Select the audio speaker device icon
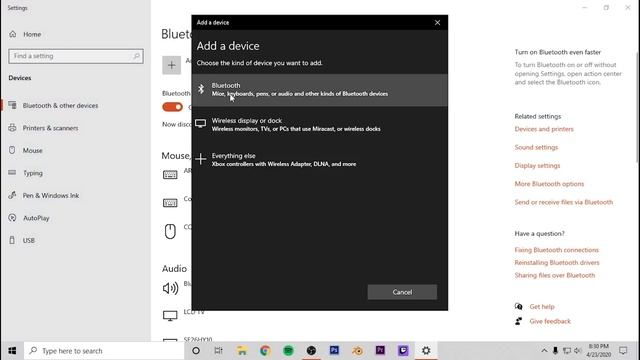Screen dimensions: 640x360 click(x=170, y=288)
